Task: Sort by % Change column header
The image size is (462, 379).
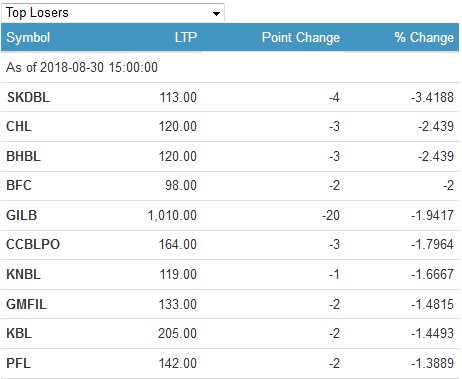Action: pyautogui.click(x=424, y=37)
